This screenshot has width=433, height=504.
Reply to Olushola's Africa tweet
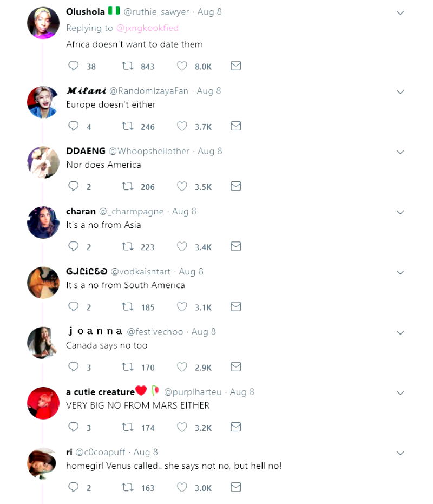[x=74, y=66]
